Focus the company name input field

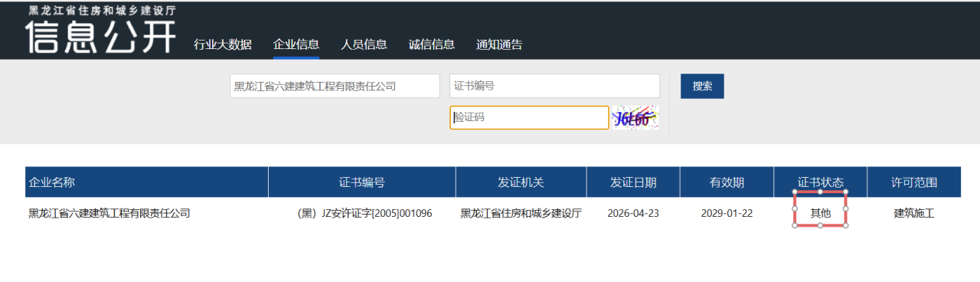(x=335, y=86)
